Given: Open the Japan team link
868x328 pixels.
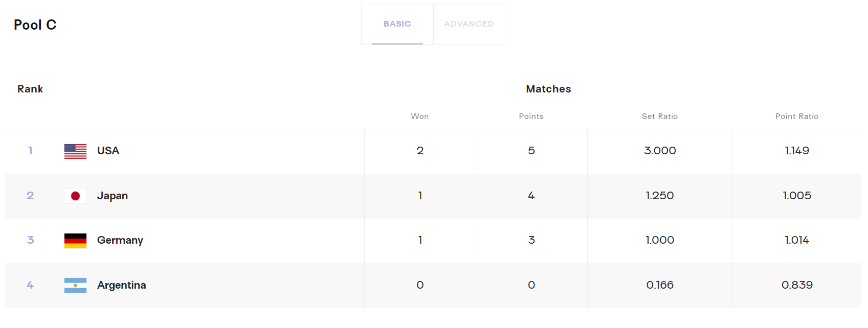Looking at the screenshot, I should coord(113,196).
